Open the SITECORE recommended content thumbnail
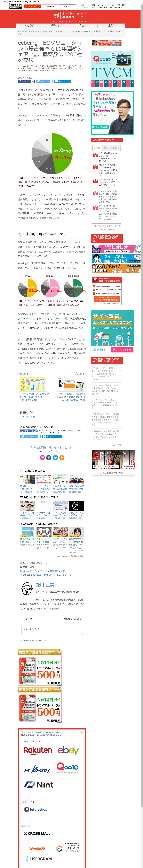The width and height of the screenshot is (143, 868). (27, 505)
